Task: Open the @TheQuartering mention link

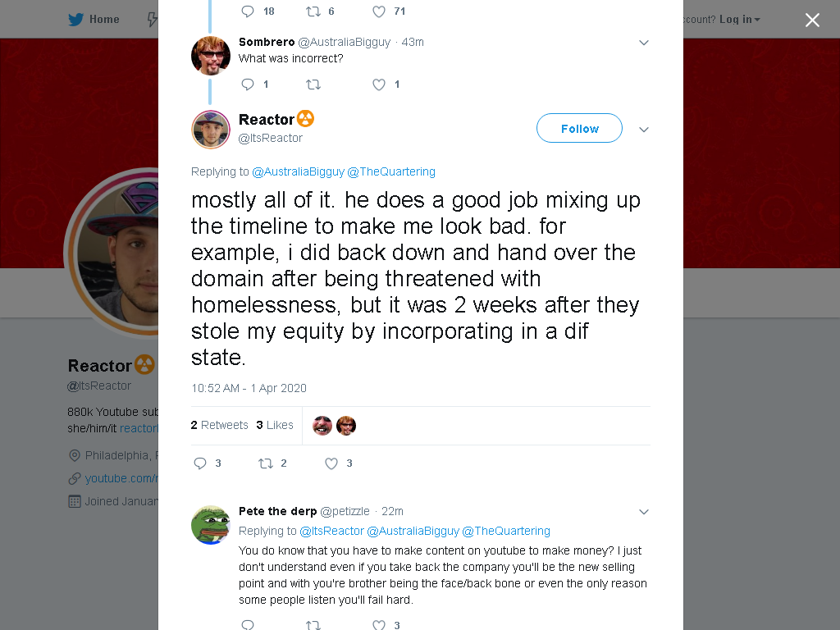Action: point(391,171)
